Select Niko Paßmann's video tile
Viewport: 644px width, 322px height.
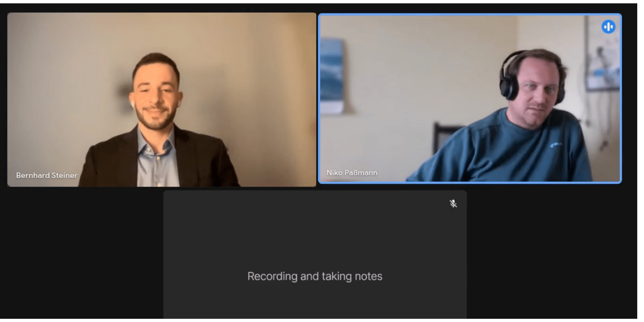coord(470,99)
